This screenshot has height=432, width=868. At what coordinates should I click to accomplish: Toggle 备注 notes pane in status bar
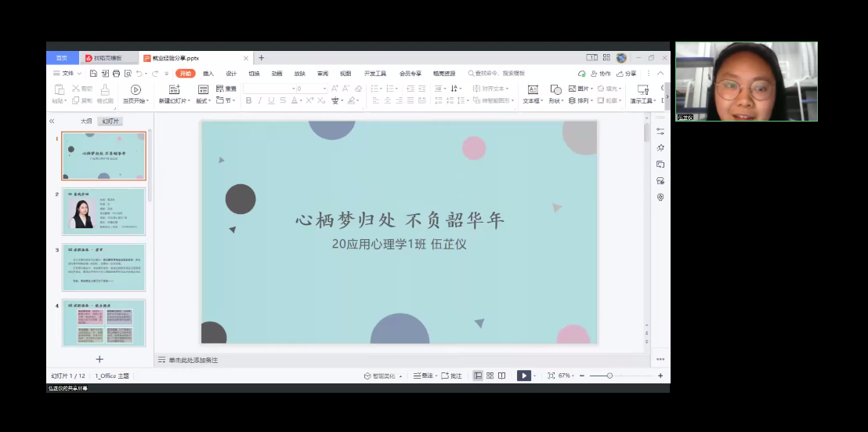point(423,376)
